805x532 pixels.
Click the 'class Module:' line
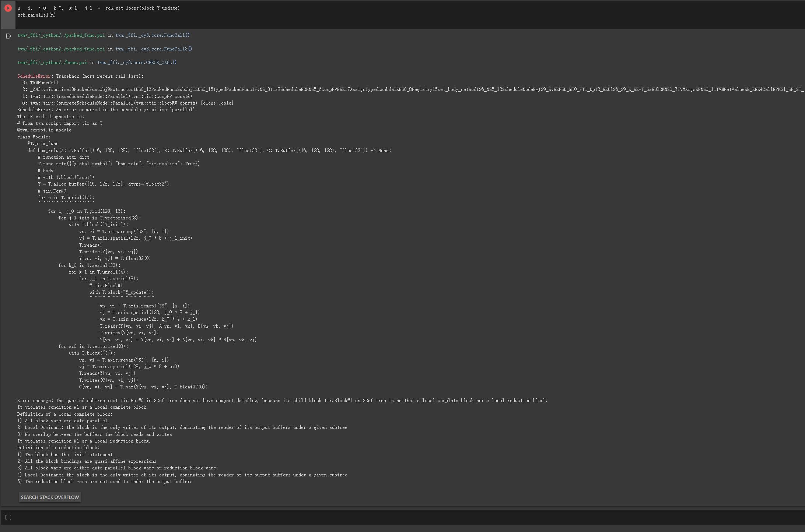coord(34,137)
